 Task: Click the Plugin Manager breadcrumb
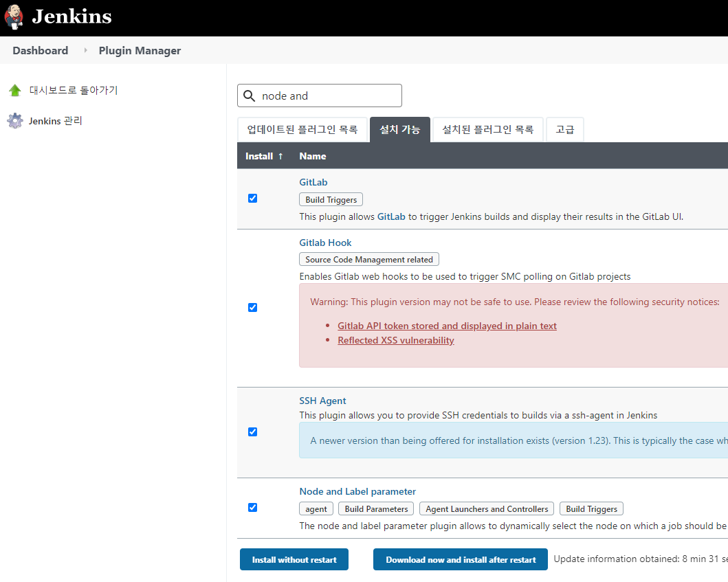click(x=140, y=51)
